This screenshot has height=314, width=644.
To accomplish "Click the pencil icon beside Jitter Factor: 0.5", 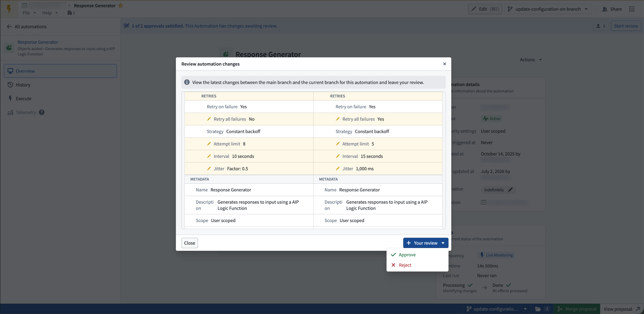I will point(209,168).
